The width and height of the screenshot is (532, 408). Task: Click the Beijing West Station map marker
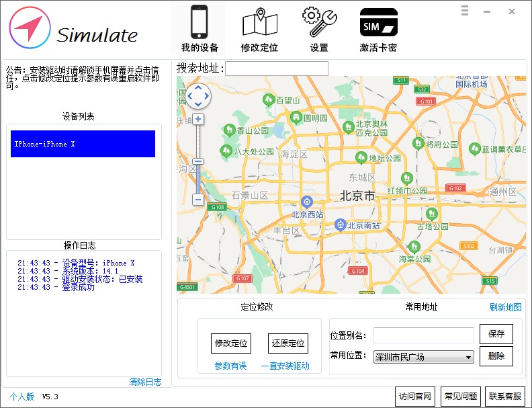coord(307,202)
